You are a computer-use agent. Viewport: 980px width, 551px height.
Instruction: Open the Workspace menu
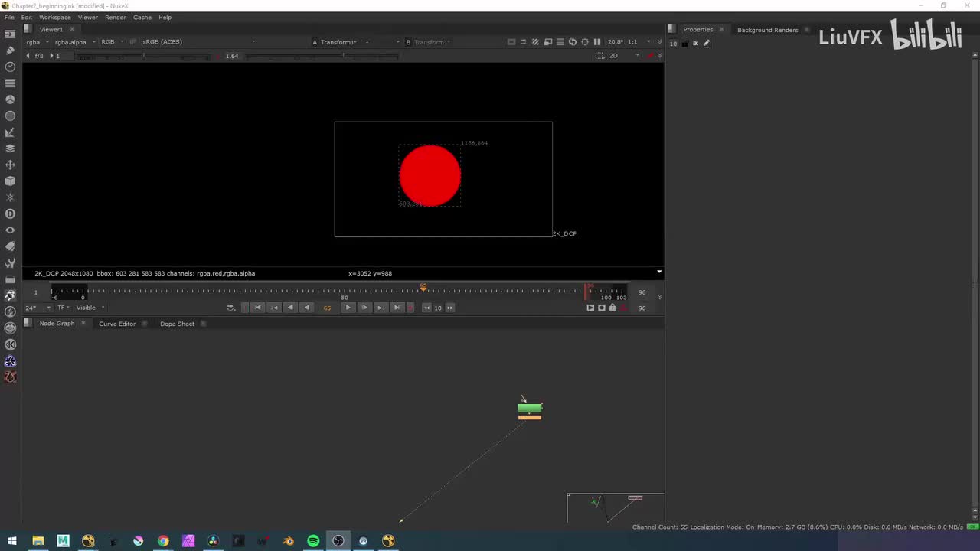pyautogui.click(x=55, y=17)
